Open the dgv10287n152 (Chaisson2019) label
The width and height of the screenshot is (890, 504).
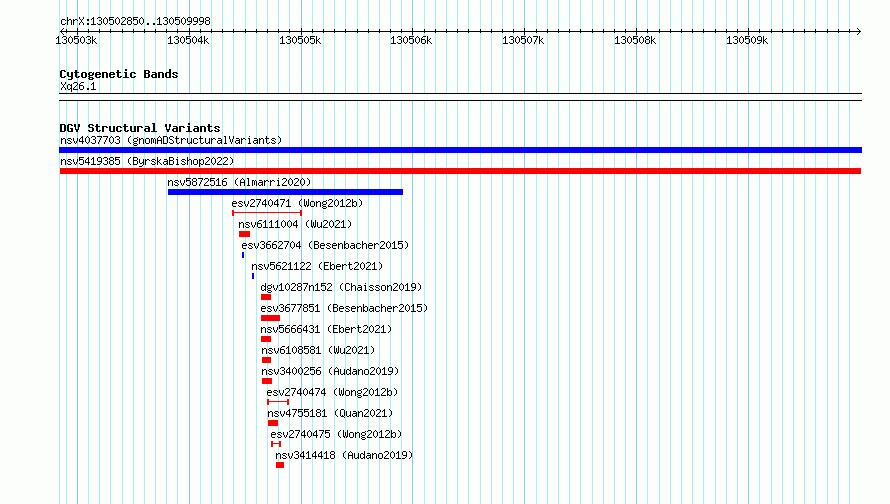(x=341, y=287)
